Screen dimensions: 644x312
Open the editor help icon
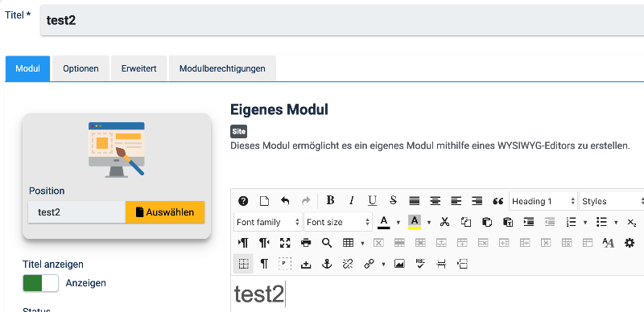[243, 201]
